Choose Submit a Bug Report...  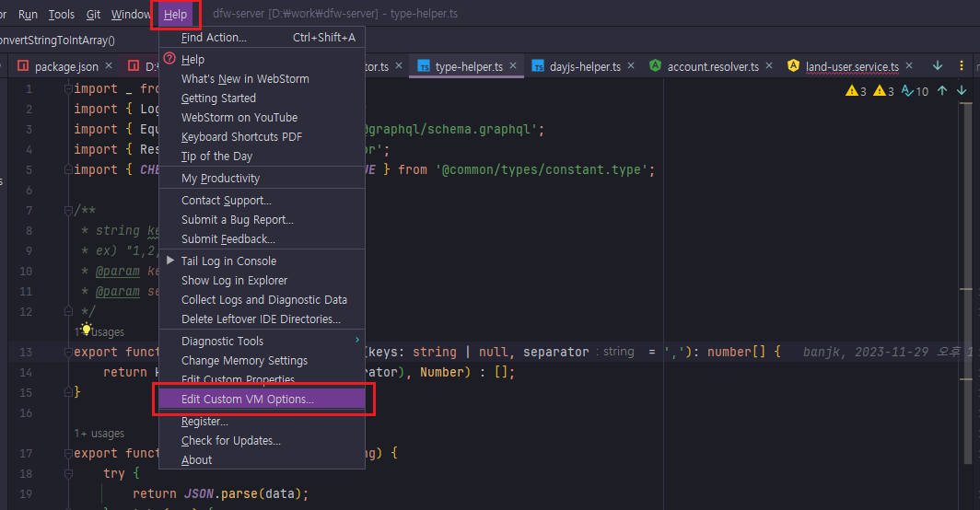pyautogui.click(x=262, y=220)
